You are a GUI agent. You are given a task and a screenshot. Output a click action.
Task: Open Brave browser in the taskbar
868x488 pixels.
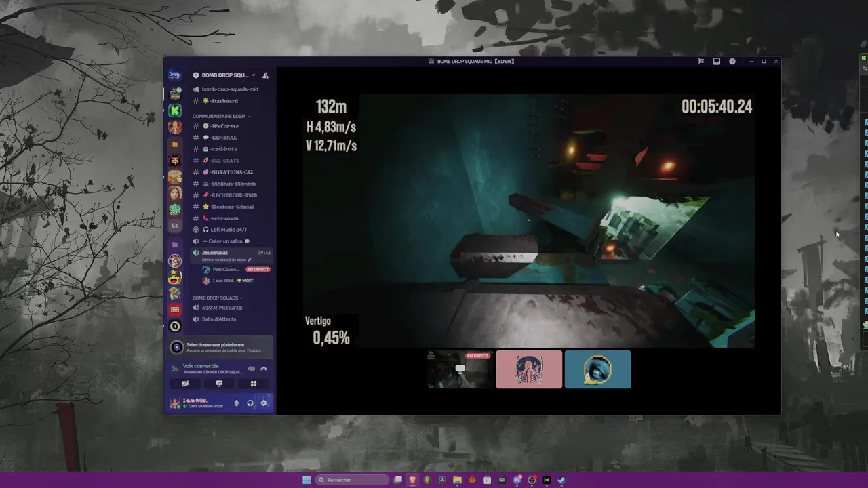412,480
